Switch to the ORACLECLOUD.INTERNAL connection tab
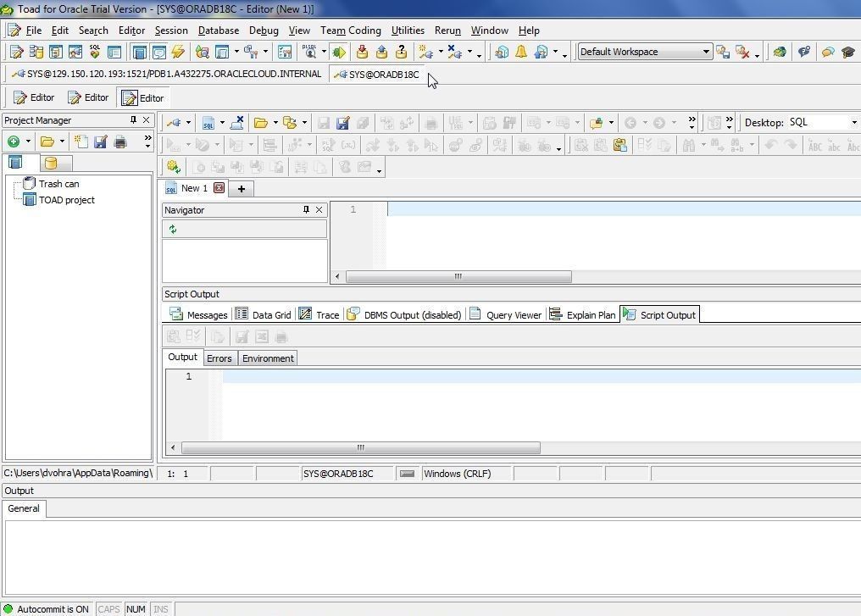The width and height of the screenshot is (861, 616). (x=167, y=74)
